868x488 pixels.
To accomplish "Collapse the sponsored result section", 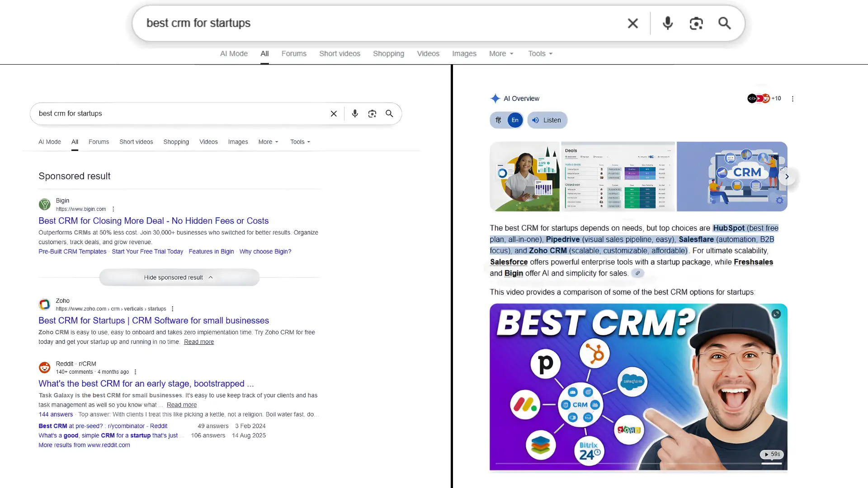I will [x=179, y=277].
